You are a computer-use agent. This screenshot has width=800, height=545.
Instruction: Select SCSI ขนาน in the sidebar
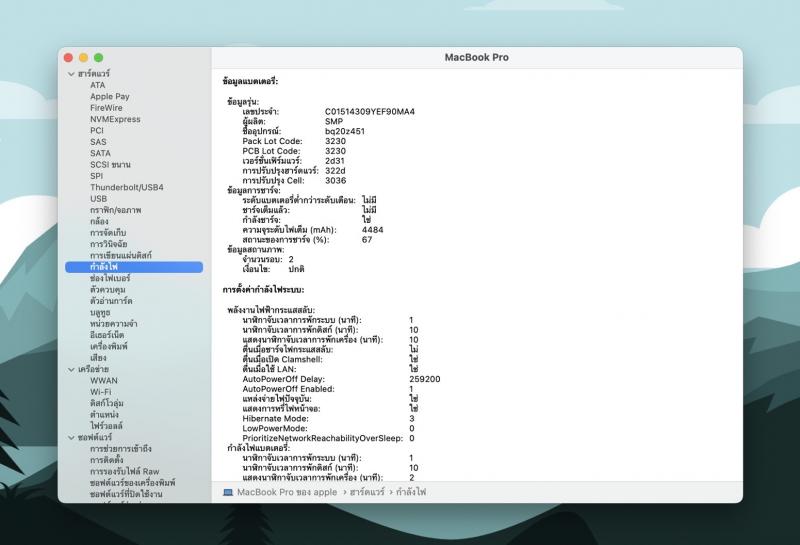tap(110, 164)
